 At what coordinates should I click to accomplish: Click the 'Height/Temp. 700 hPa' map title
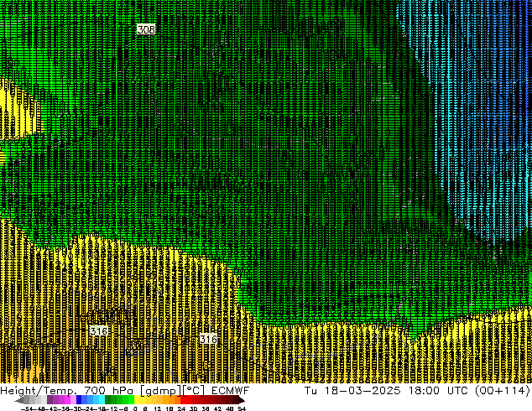[67, 391]
